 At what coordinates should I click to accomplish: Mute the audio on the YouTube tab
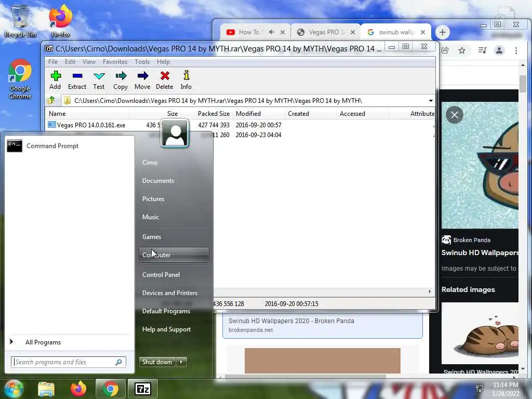[x=271, y=32]
